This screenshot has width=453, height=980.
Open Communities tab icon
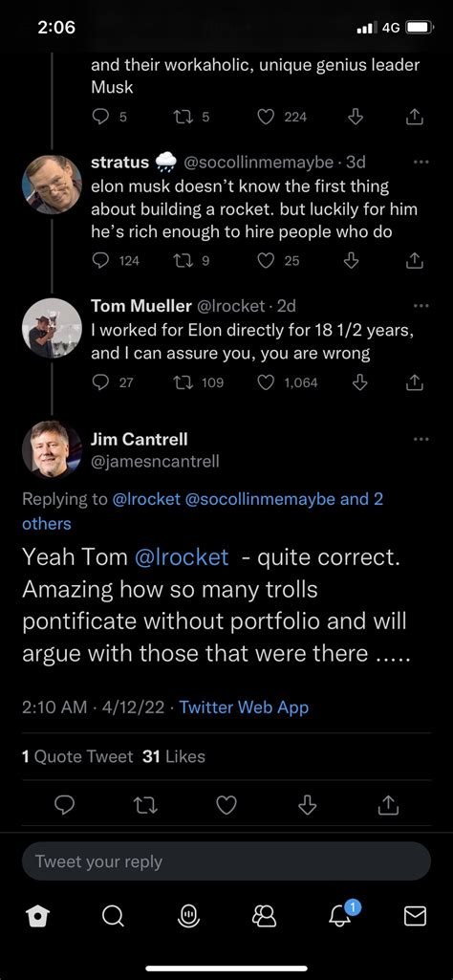[x=264, y=916]
